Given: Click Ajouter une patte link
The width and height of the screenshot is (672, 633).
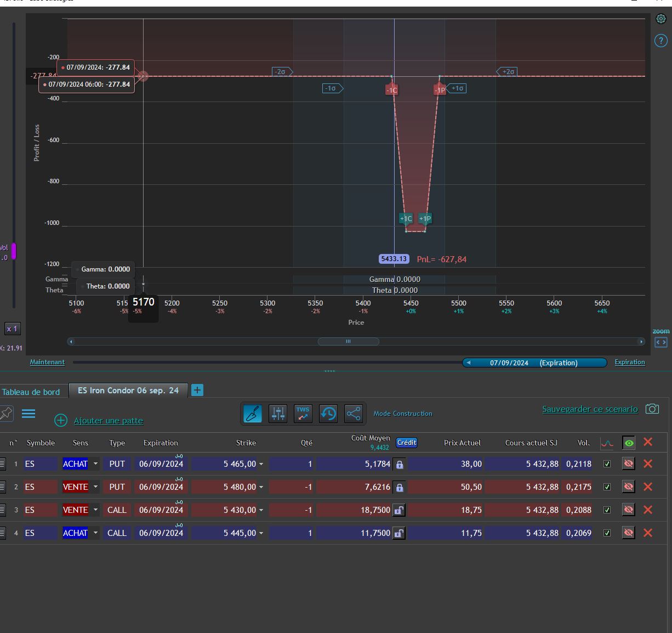Looking at the screenshot, I should click(109, 421).
